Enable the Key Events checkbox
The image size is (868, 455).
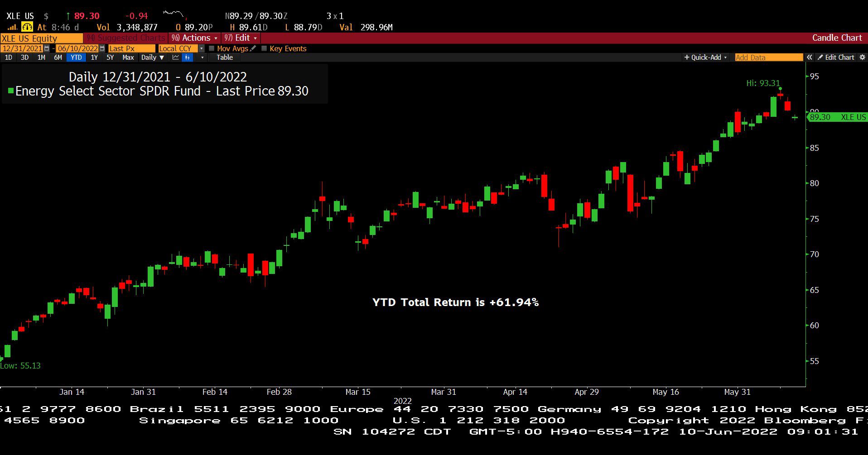pyautogui.click(x=264, y=48)
